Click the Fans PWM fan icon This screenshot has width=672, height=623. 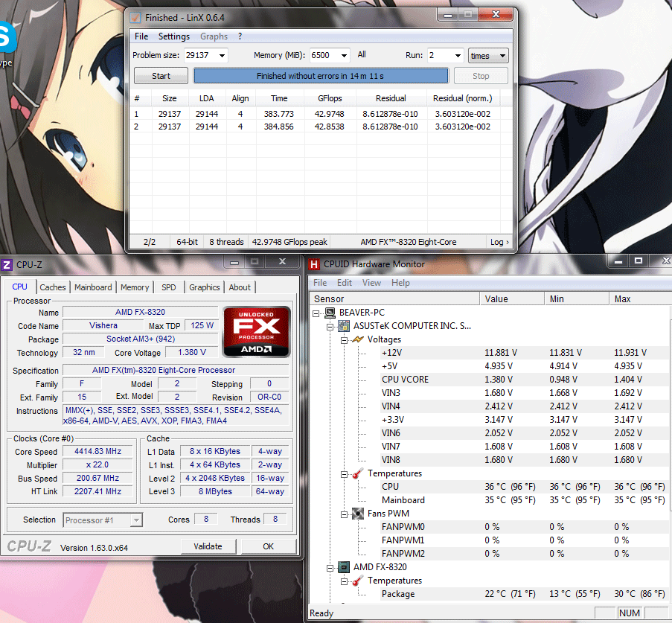(358, 514)
